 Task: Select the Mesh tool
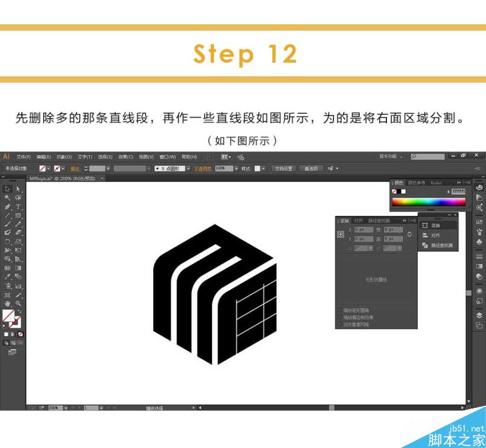[7, 268]
